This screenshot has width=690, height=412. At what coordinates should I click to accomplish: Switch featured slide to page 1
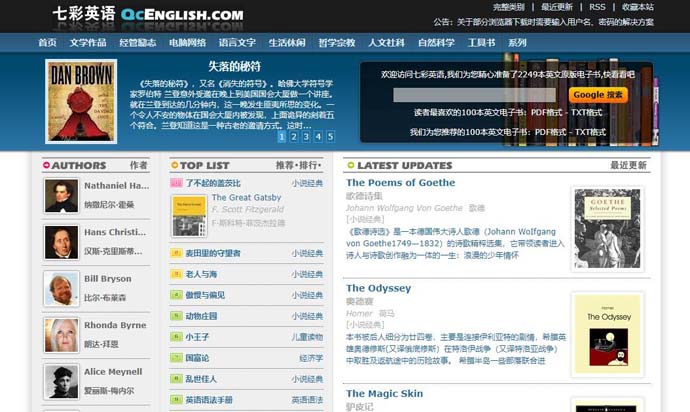click(282, 136)
